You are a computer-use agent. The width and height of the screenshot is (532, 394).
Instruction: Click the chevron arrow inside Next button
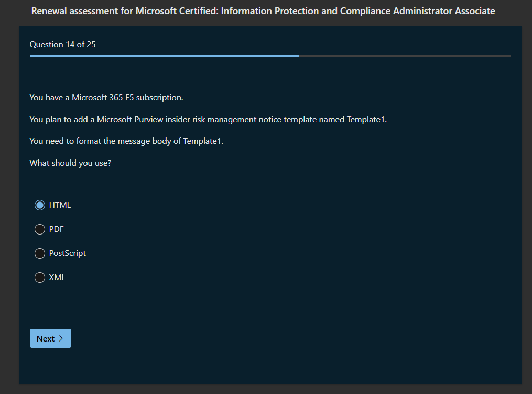click(61, 338)
